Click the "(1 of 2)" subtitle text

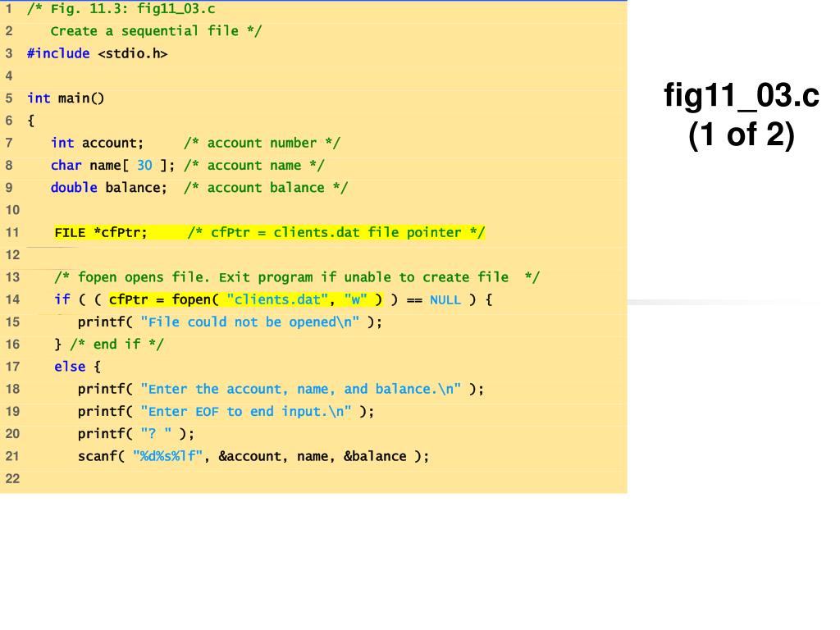742,135
